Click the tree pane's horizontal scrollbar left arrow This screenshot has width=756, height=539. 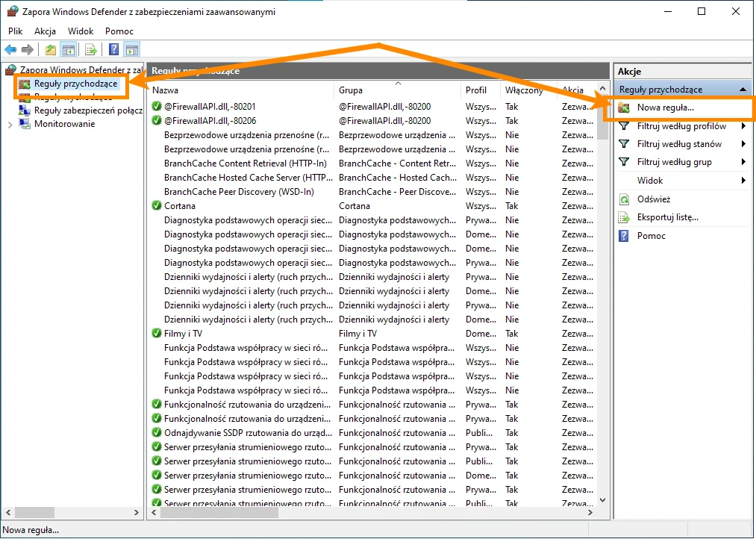[7, 512]
